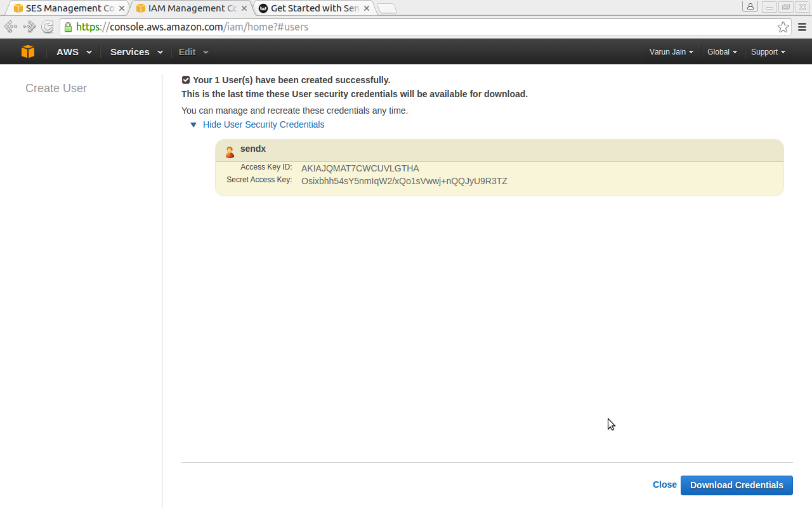Reload the page with refresh icon

point(48,27)
